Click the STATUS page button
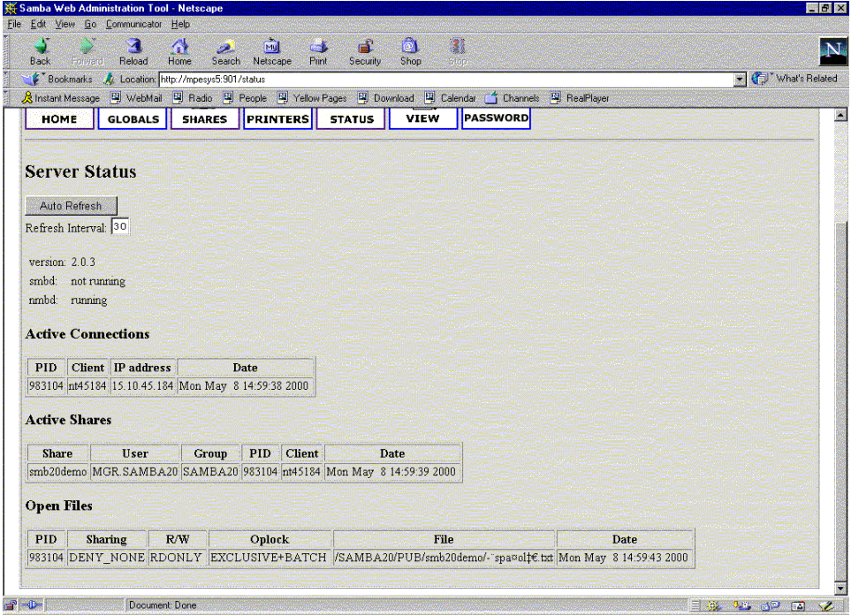 351,118
